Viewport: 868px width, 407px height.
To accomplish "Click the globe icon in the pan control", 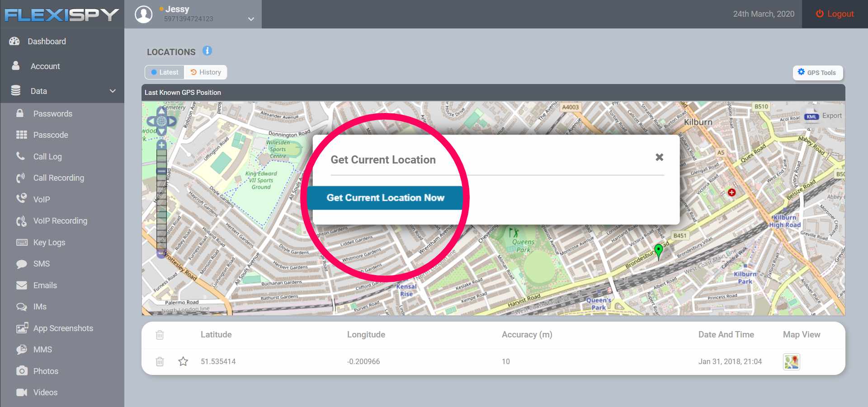I will pos(161,121).
